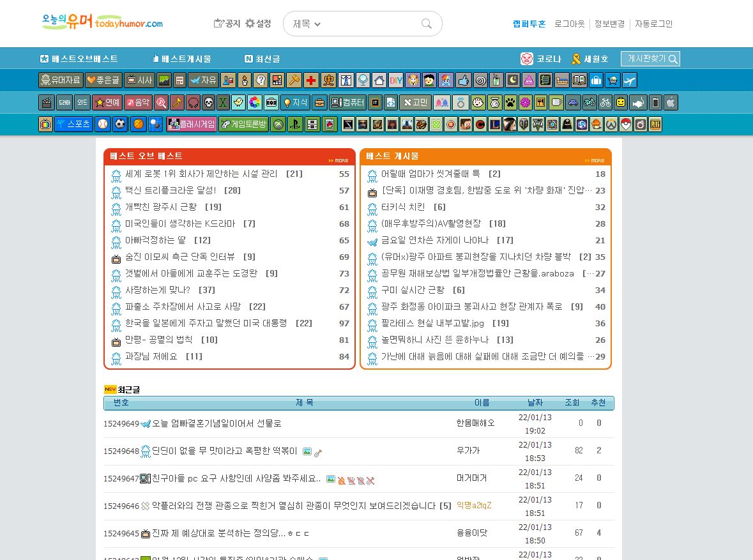Image resolution: width=753 pixels, height=560 pixels.
Task: Switch to 베스트오브베스트 menu tab
Action: pos(79,59)
